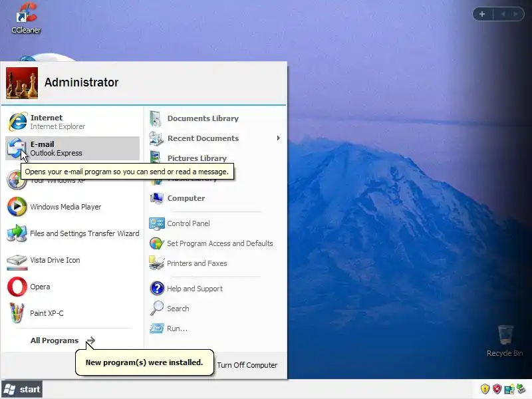Screen dimensions: 532x399
Task: Open E-mail Outlook Express
Action: pyautogui.click(x=72, y=148)
